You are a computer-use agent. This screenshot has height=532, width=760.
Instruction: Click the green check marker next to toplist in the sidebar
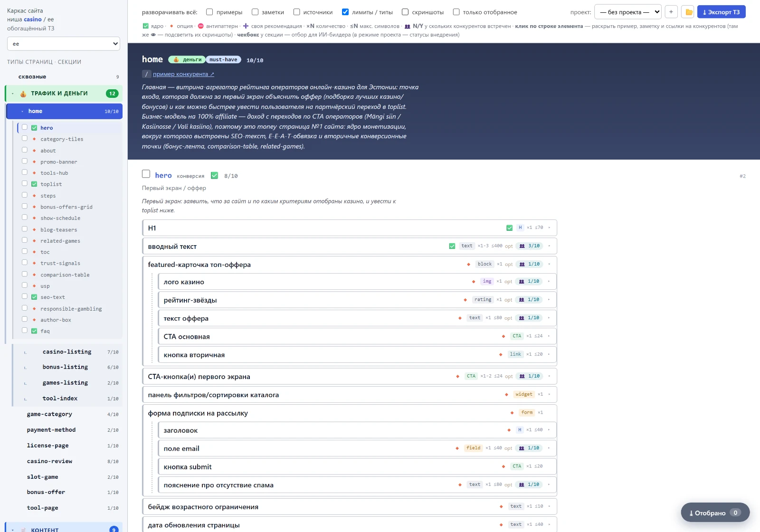coord(34,184)
